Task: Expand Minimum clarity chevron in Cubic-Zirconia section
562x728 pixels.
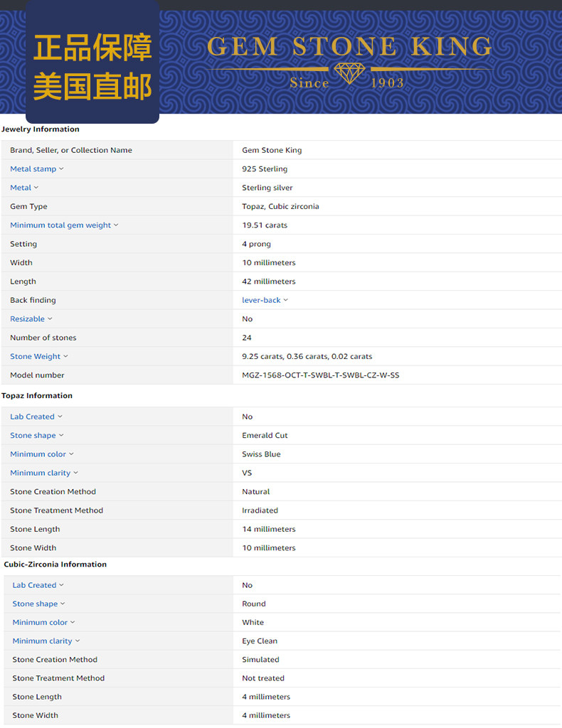Action: coord(78,641)
